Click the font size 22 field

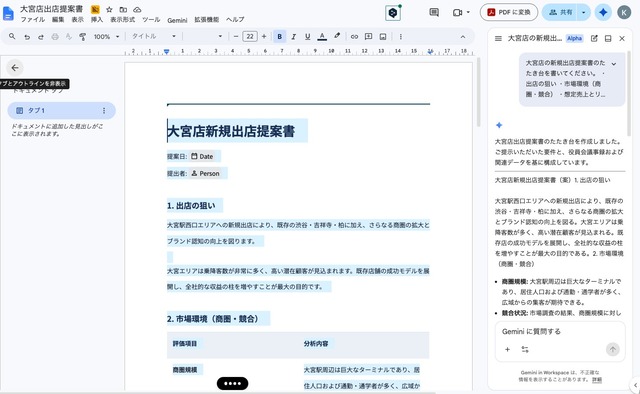click(x=250, y=37)
